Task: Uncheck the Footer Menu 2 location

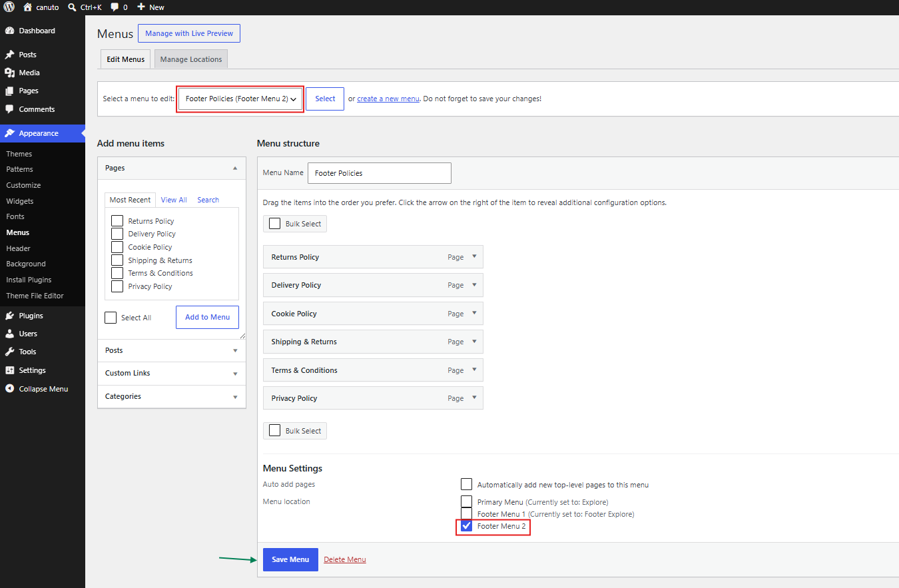Action: tap(466, 526)
